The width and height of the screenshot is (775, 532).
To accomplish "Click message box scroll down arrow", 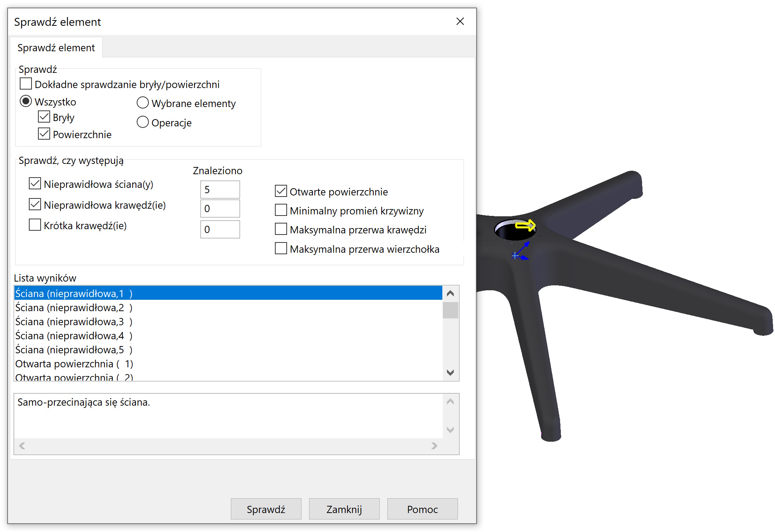I will (x=450, y=430).
